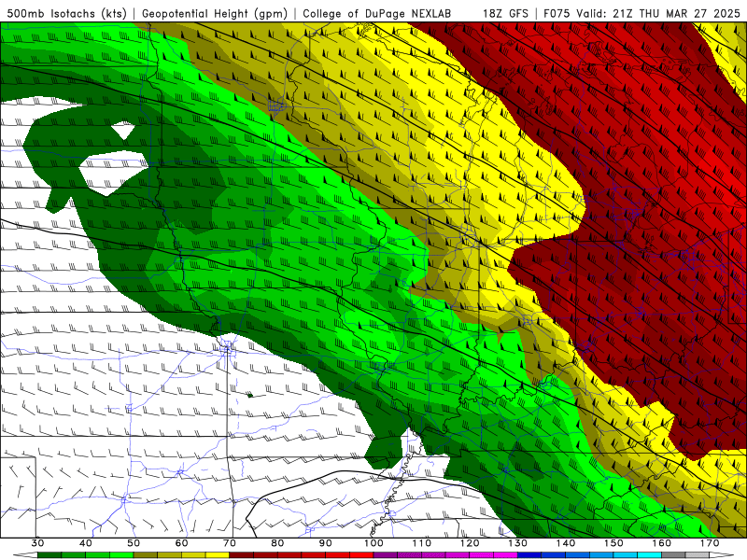Viewport: 747px width, 560px height.
Task: Select the purple swatch starting at 100 kts
Action: (x=386, y=555)
